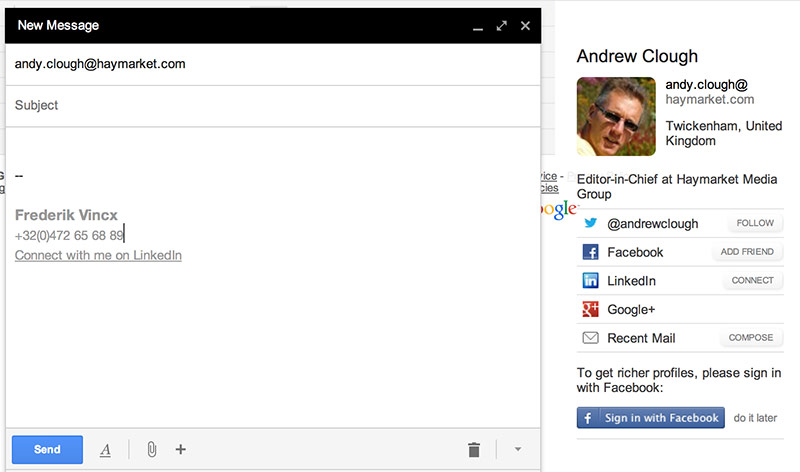Click the andy.clough@ email in sidebar
Viewport: 800px width, 472px height.
pyautogui.click(x=707, y=85)
